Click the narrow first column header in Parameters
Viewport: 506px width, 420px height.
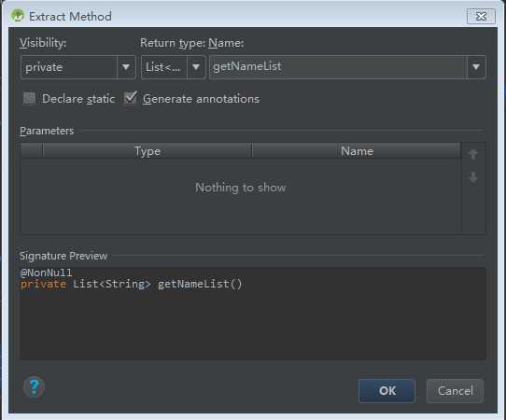pos(32,151)
